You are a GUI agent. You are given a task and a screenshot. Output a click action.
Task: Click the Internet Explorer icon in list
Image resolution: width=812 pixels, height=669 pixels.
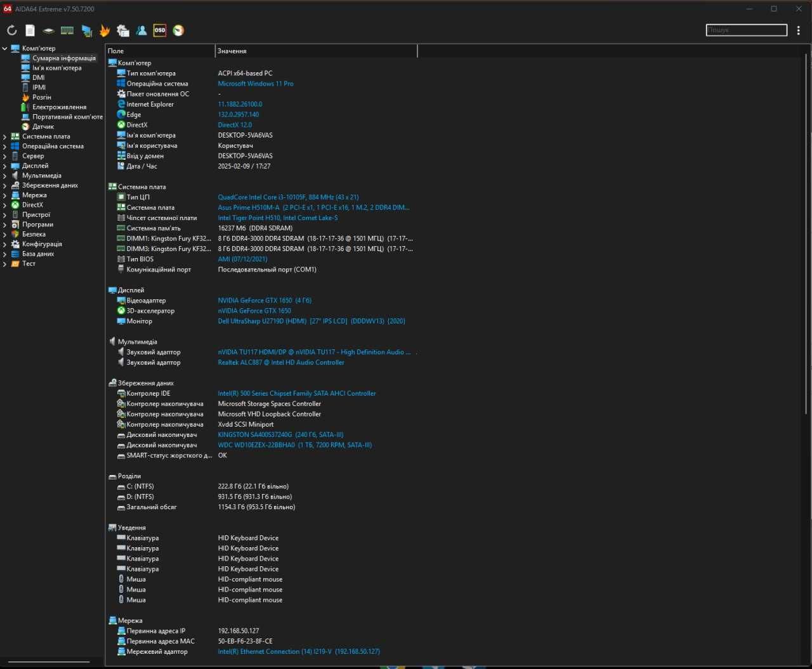click(x=121, y=104)
